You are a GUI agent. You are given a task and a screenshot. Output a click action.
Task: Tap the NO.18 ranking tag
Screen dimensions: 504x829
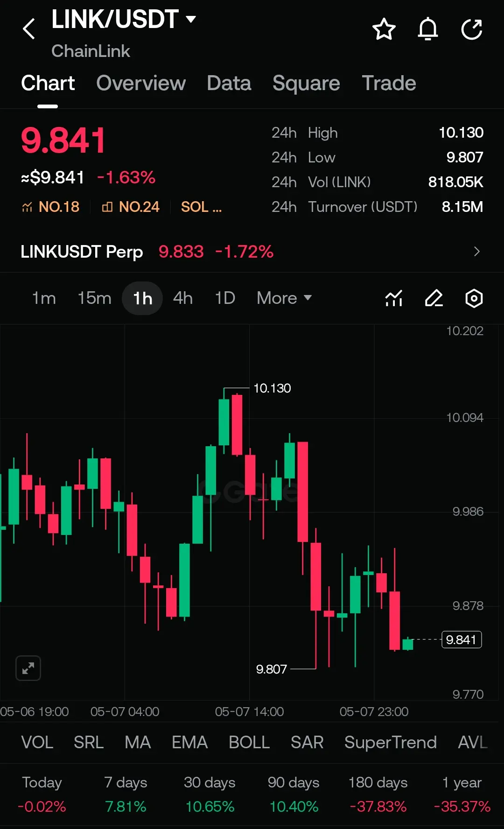(x=51, y=207)
